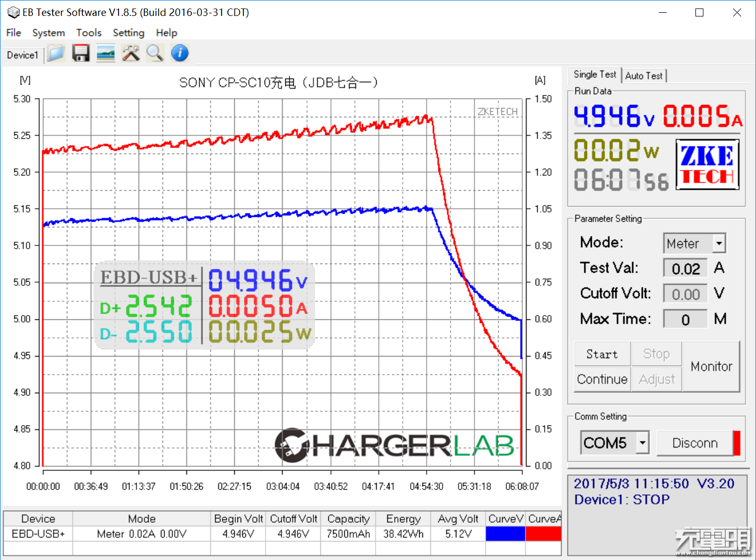Expand the Mode dropdown showing Meter
This screenshot has height=560, width=756.
click(x=719, y=244)
